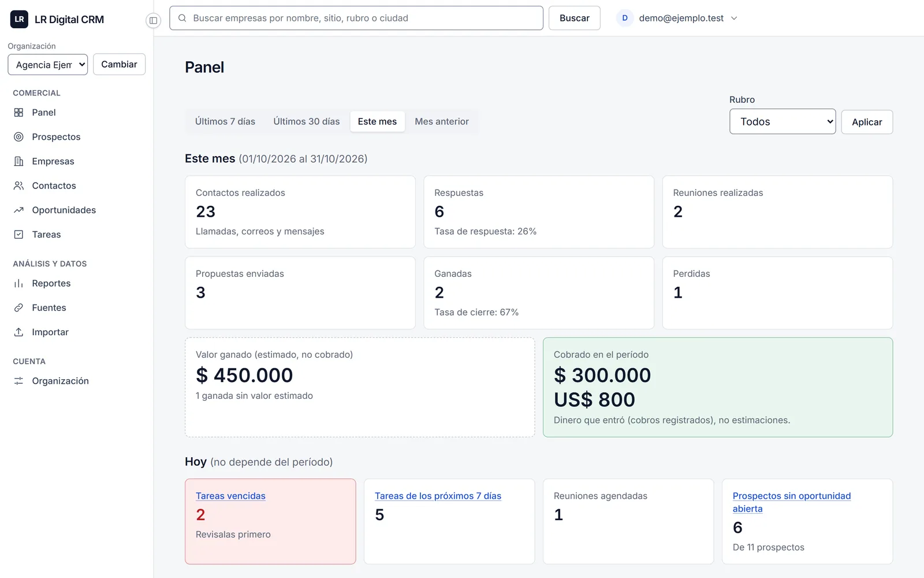The height and width of the screenshot is (578, 924).
Task: Click 1 ganada sin valor estimado text
Action: click(254, 396)
